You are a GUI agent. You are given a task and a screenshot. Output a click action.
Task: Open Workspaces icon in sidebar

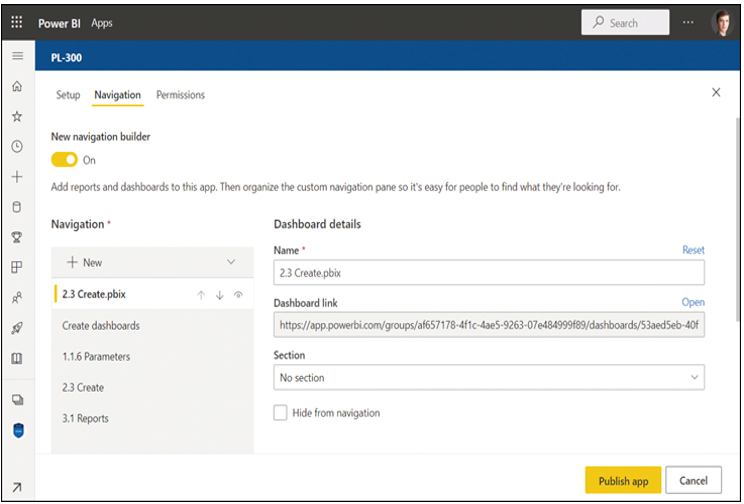pyautogui.click(x=18, y=400)
